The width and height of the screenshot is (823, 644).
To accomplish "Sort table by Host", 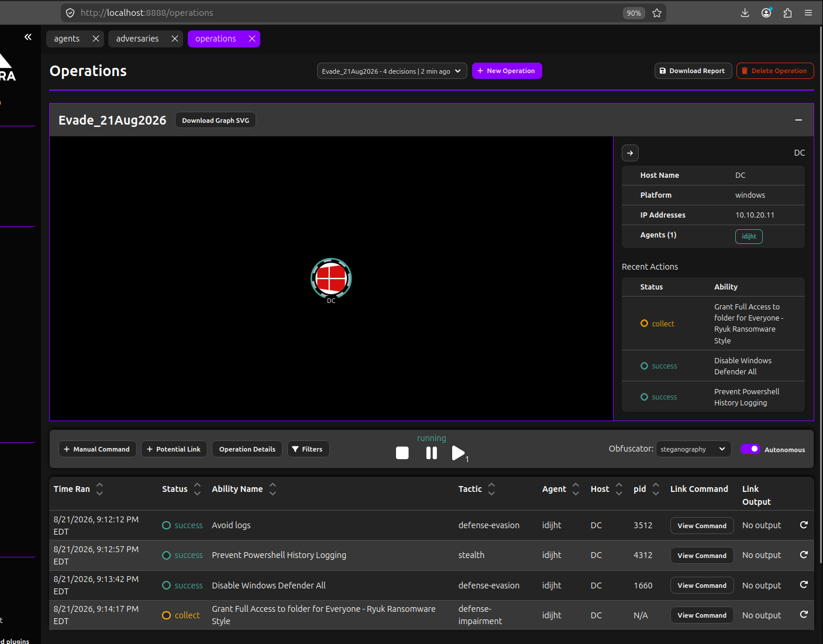I will pos(619,489).
